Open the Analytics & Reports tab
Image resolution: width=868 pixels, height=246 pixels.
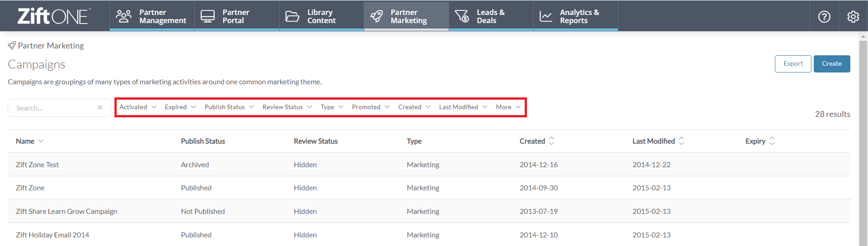(x=576, y=16)
